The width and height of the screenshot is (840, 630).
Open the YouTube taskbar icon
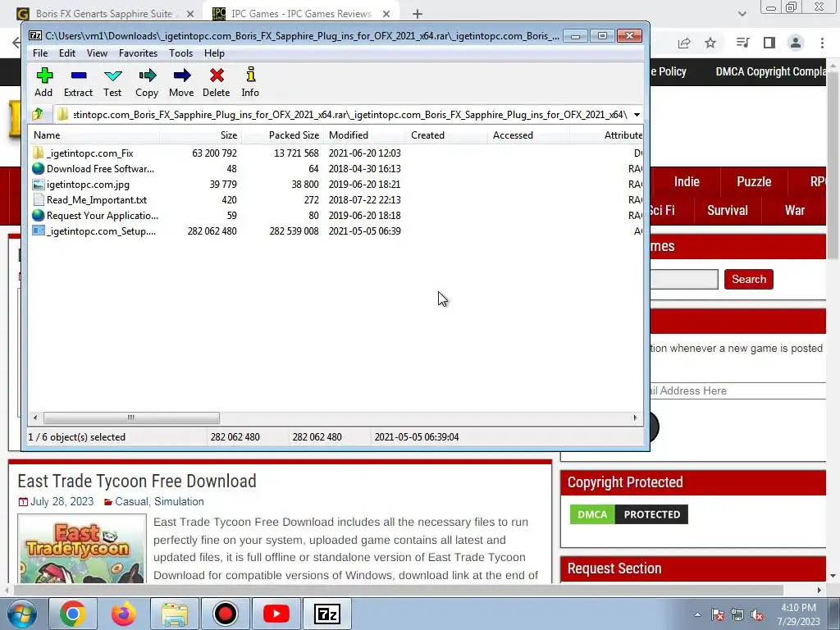pos(276,614)
